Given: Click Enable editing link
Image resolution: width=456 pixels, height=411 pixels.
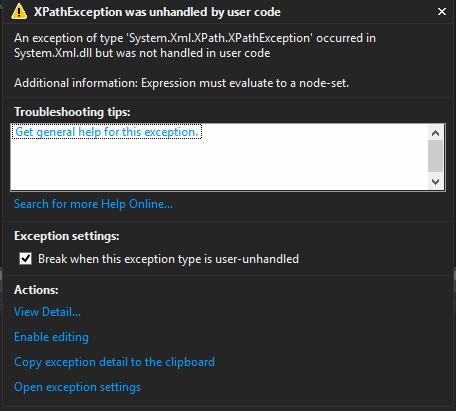Looking at the screenshot, I should point(51,337).
